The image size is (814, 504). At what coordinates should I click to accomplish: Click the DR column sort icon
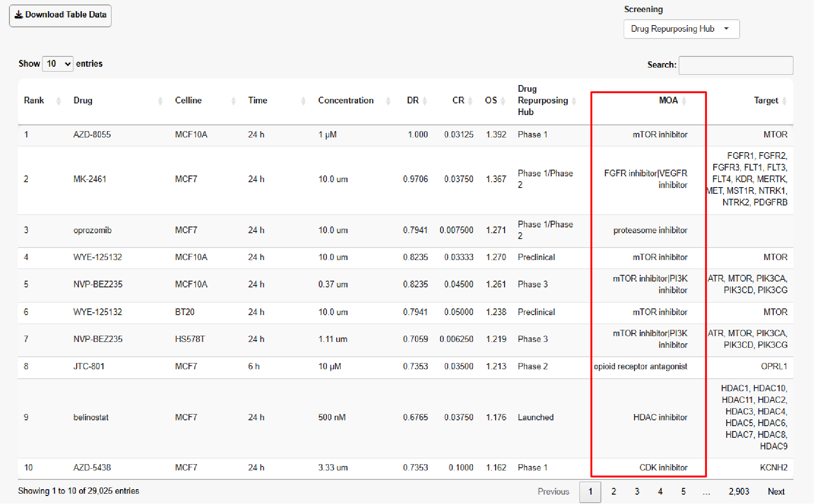pos(425,101)
